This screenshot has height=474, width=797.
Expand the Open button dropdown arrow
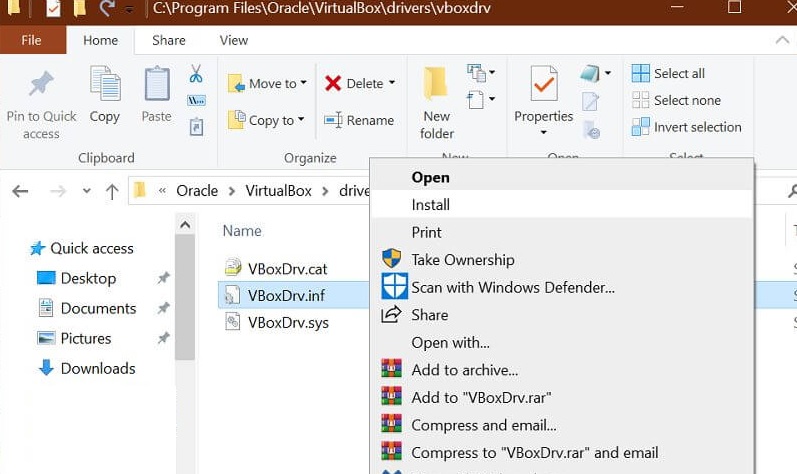[608, 73]
